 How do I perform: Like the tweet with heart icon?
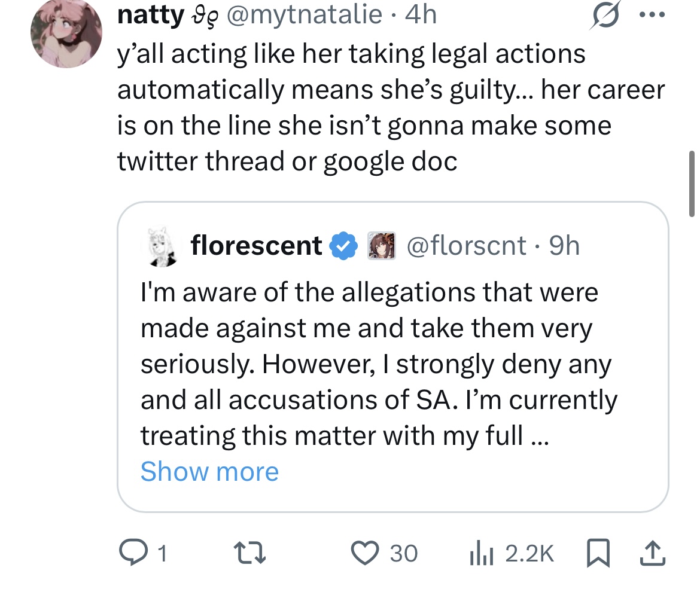(365, 553)
